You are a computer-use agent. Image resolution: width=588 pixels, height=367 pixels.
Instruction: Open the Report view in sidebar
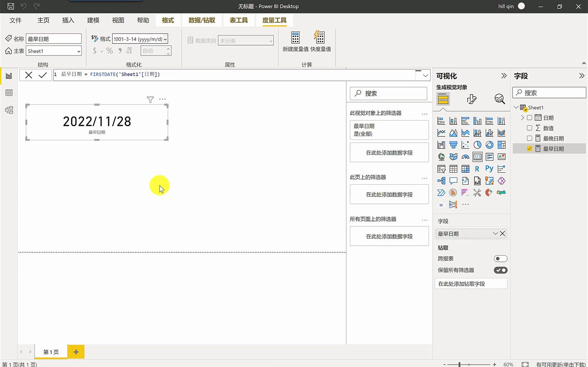[9, 76]
